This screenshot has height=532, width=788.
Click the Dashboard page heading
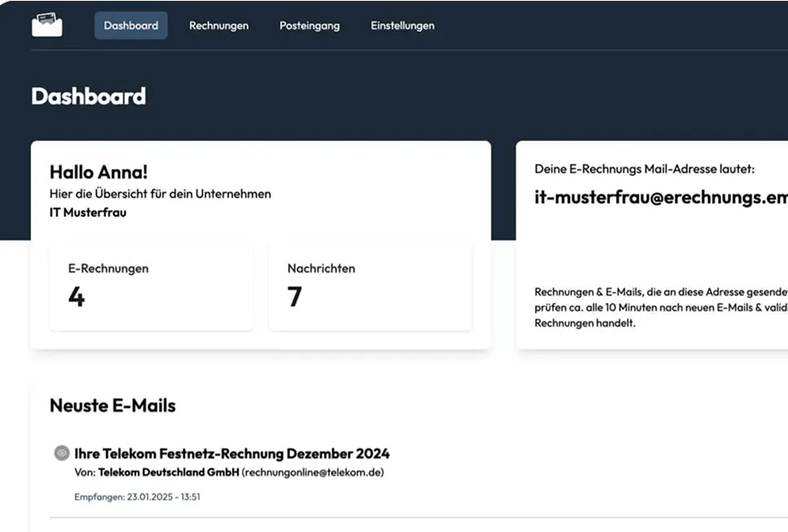pyautogui.click(x=88, y=96)
